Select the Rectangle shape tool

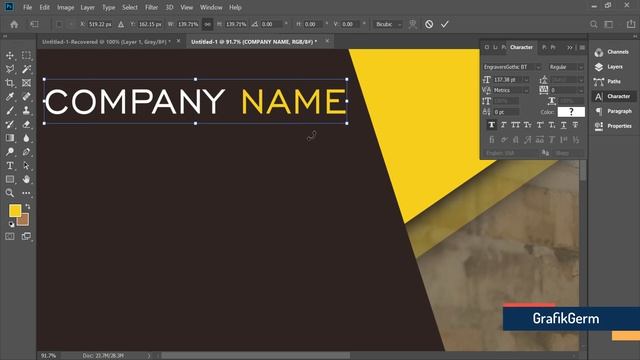pyautogui.click(x=10, y=179)
